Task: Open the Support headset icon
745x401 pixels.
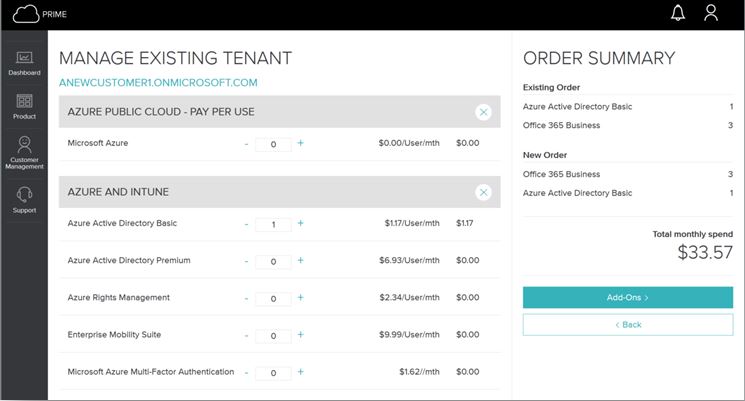Action: pos(25,199)
